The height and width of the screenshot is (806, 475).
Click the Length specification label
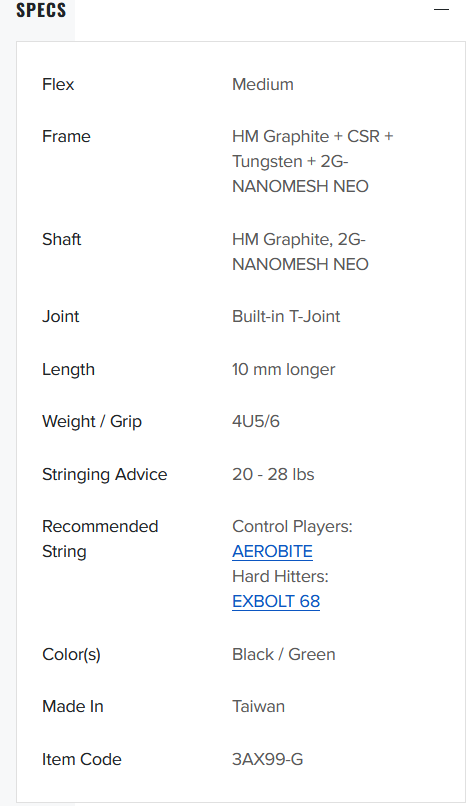pyautogui.click(x=68, y=369)
